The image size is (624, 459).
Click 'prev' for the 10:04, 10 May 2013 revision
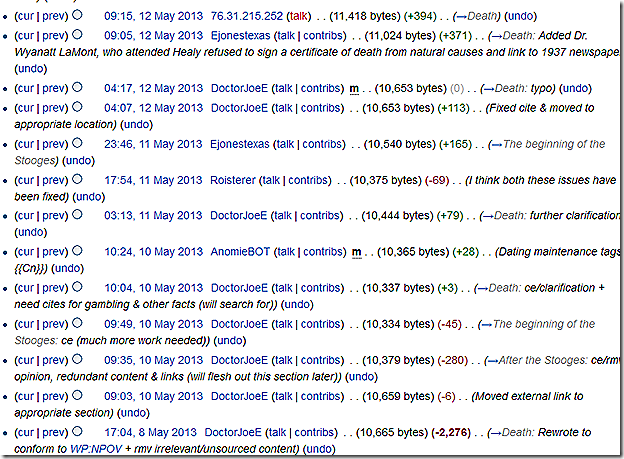pyautogui.click(x=55, y=288)
